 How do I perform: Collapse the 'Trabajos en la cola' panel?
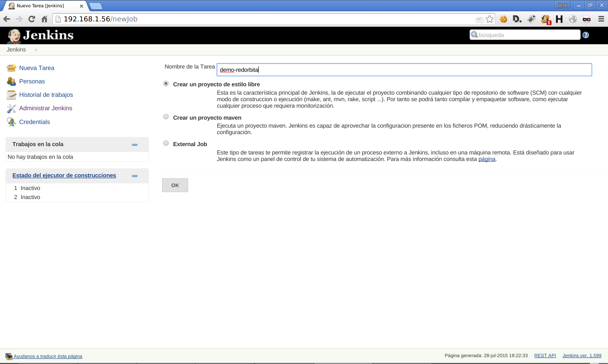tap(135, 145)
